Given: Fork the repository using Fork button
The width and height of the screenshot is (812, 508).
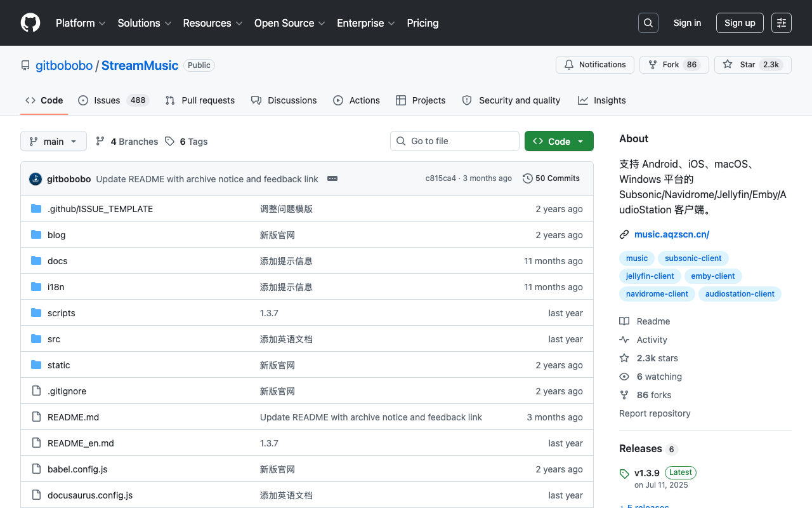Looking at the screenshot, I should (x=674, y=65).
